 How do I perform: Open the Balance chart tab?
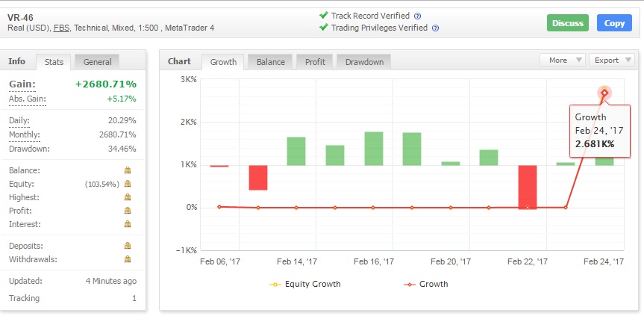coord(271,62)
